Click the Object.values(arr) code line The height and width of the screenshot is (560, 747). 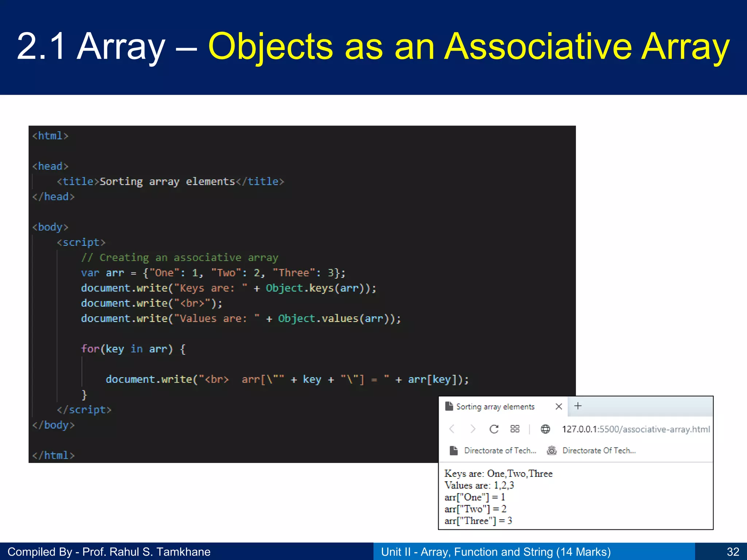click(241, 319)
